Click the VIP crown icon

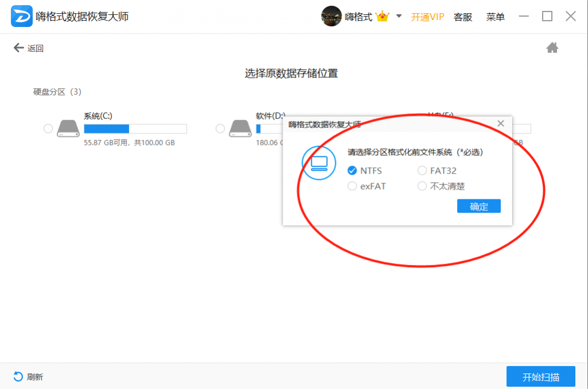tap(382, 17)
